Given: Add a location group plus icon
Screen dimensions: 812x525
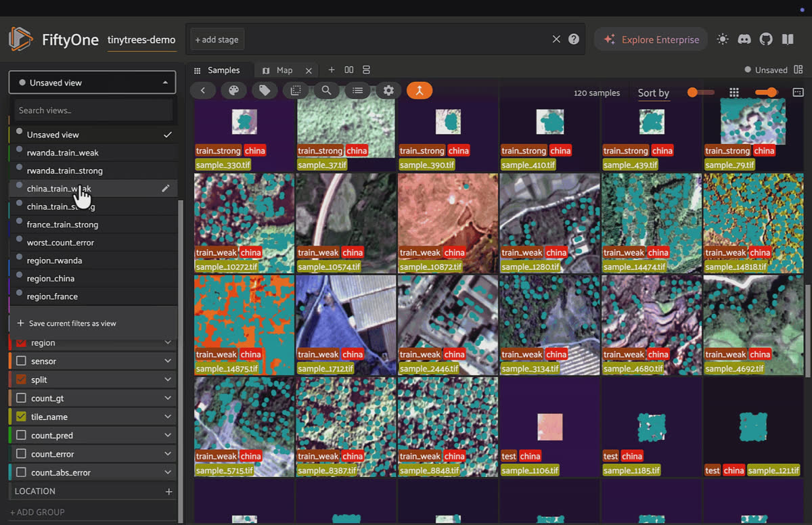Looking at the screenshot, I should click(x=169, y=491).
